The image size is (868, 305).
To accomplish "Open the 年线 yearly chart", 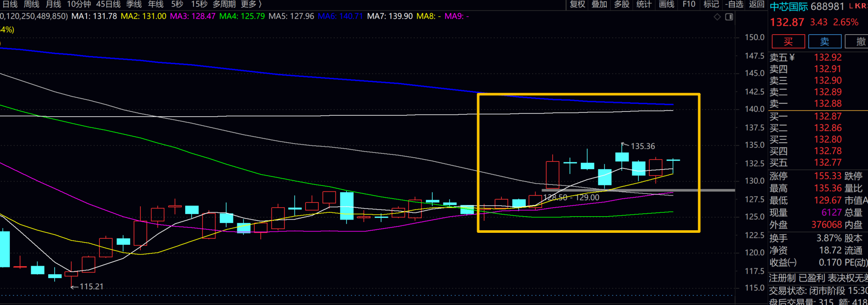I will point(156,4).
